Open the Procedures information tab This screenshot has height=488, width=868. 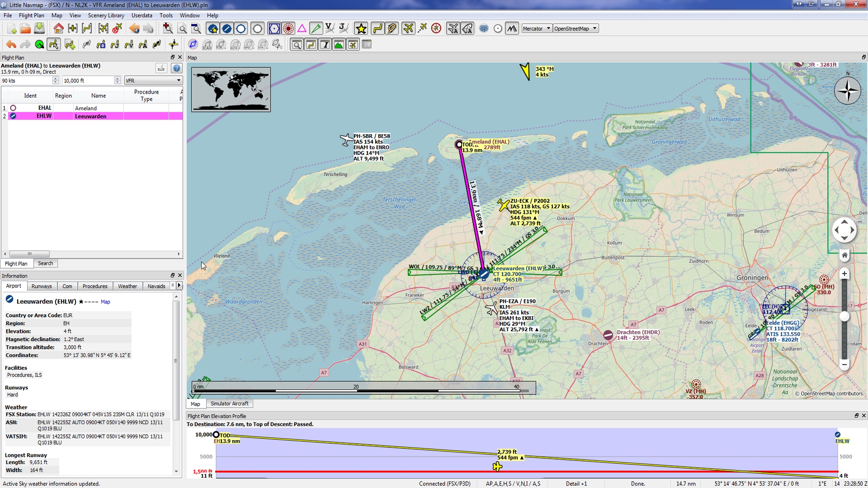(x=95, y=286)
